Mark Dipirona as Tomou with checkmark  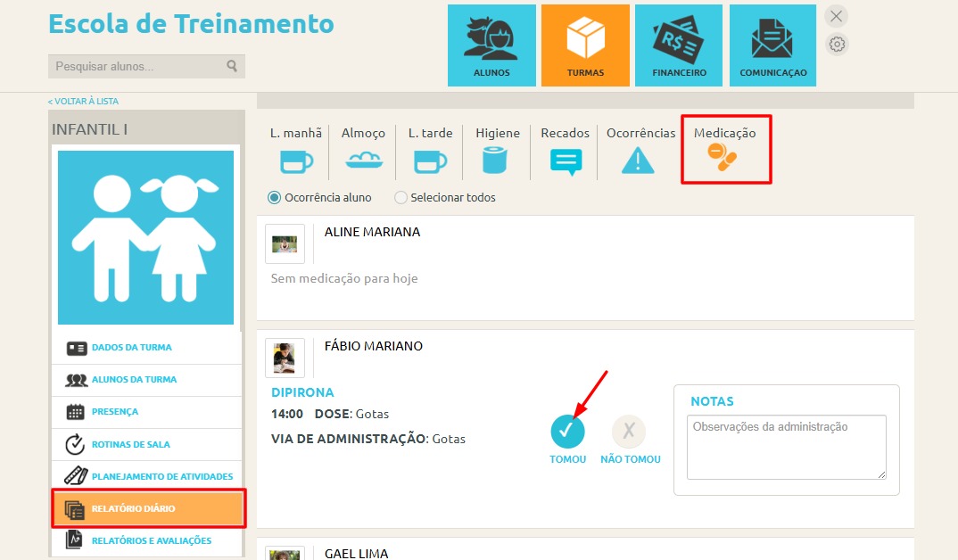pos(567,431)
